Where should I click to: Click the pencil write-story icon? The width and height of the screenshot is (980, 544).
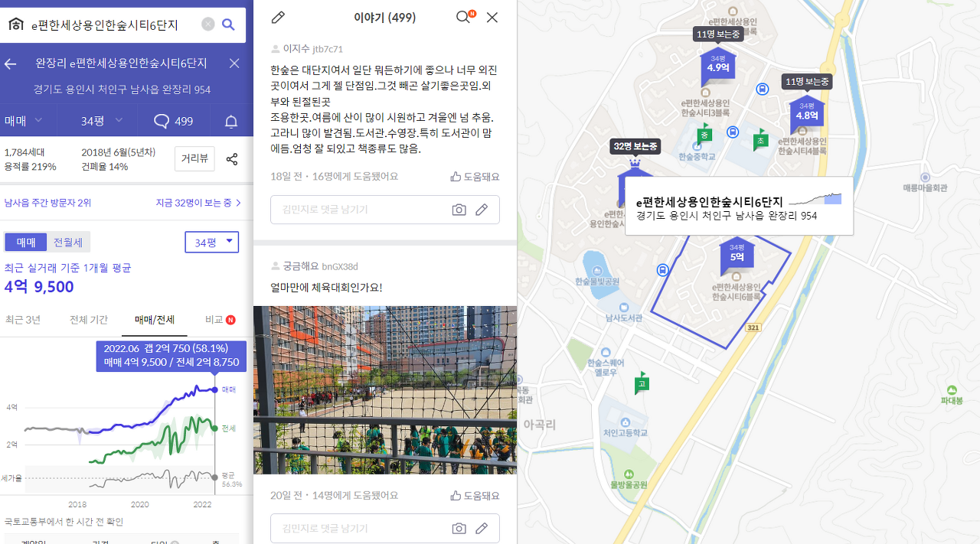[x=279, y=17]
